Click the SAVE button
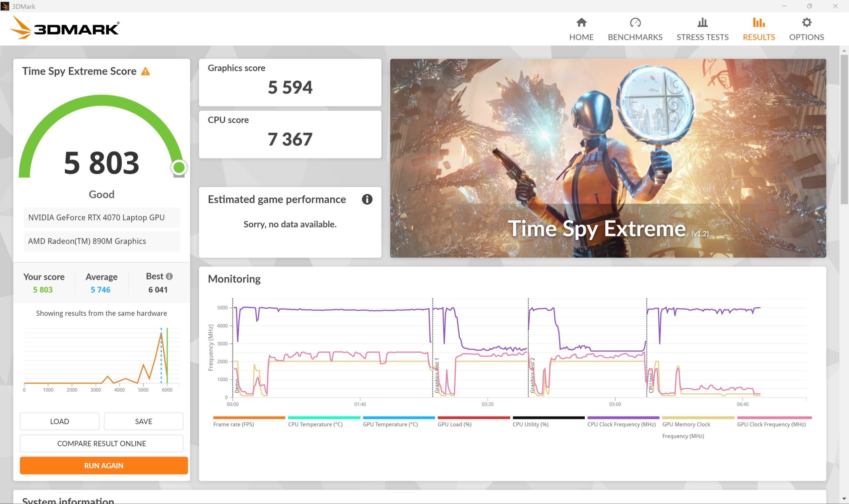849x504 pixels. [x=143, y=421]
